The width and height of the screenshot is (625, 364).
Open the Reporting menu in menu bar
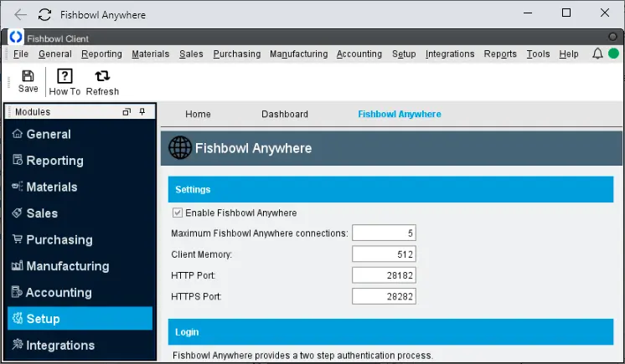[101, 54]
